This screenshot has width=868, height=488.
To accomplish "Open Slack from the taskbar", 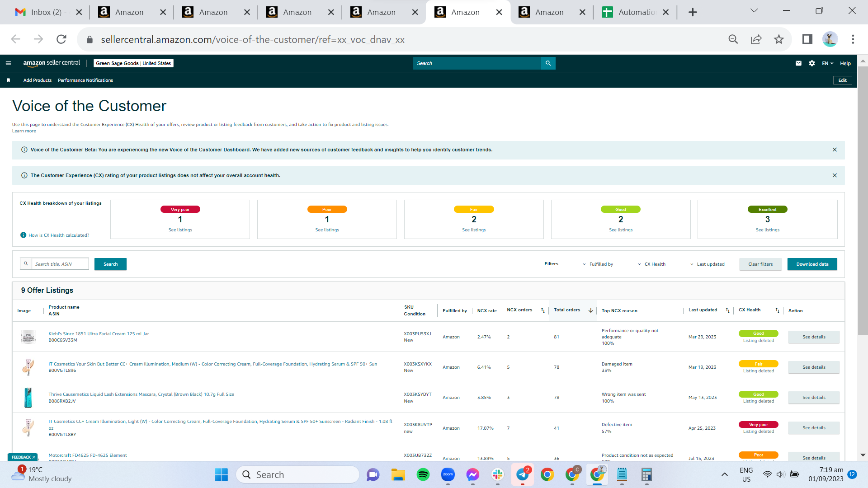I will point(498,474).
